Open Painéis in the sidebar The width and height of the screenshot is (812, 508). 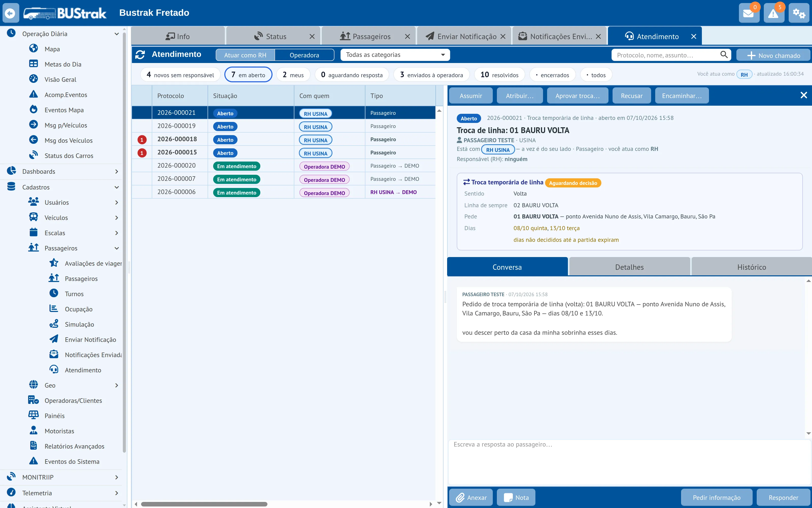click(x=54, y=416)
